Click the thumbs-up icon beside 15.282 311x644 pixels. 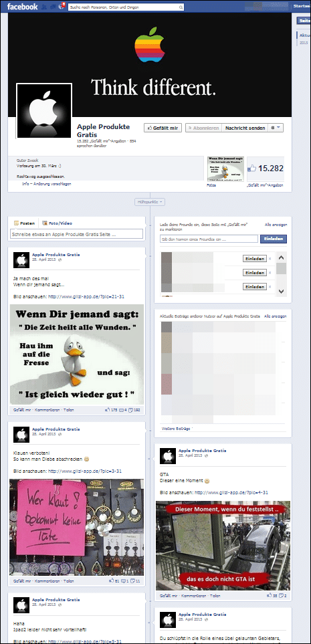(x=251, y=169)
